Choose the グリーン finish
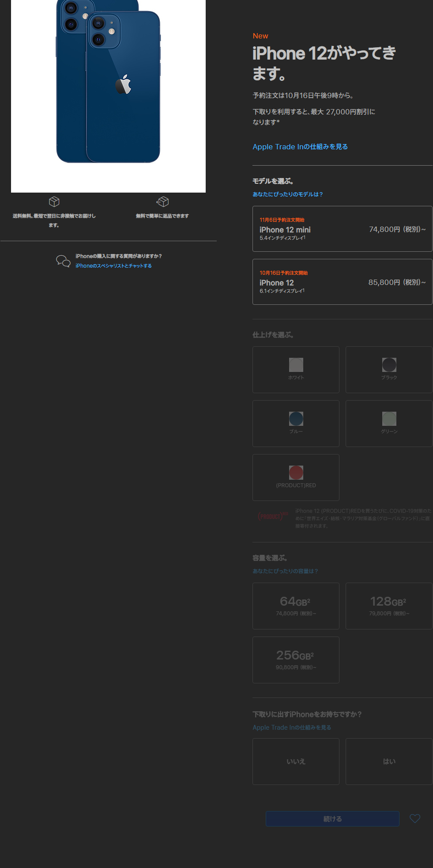Screen dimensions: 433x868 coord(389,424)
